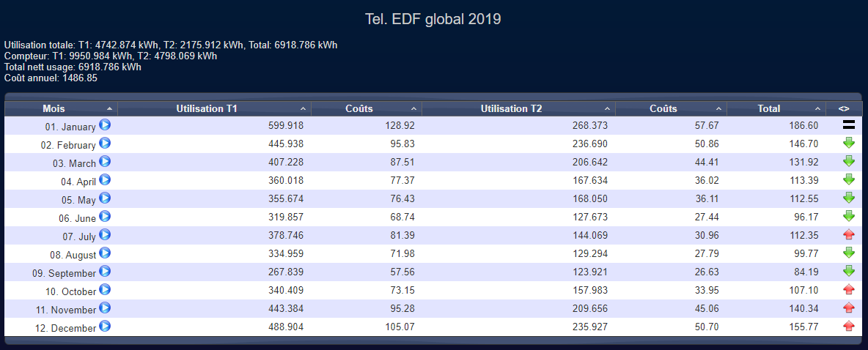The image size is (868, 350).
Task: Click the green down arrow for August
Action: (x=849, y=253)
